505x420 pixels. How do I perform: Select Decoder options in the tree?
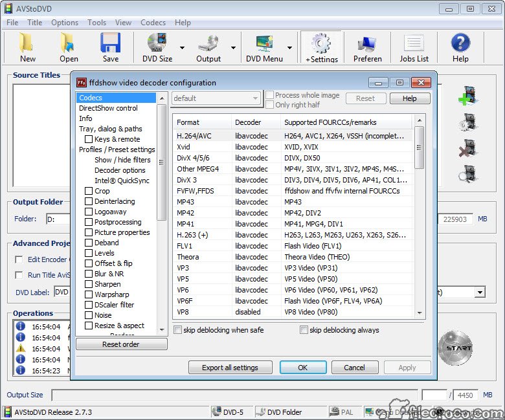[x=120, y=170]
